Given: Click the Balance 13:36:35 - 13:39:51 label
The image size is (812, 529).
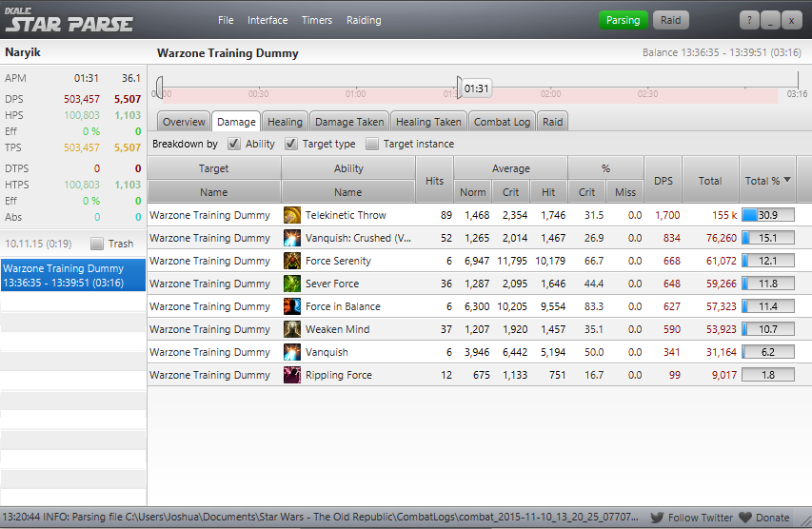Looking at the screenshot, I should tap(722, 52).
